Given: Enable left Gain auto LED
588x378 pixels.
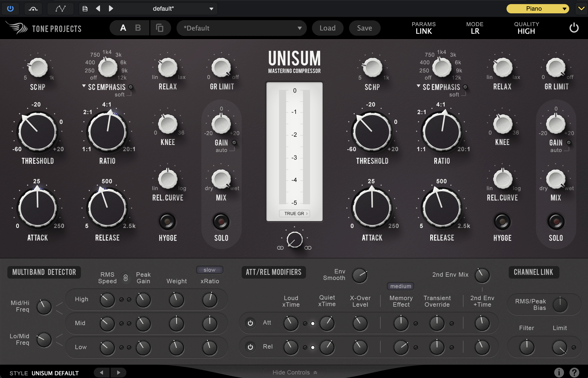Looking at the screenshot, I should pos(234,142).
